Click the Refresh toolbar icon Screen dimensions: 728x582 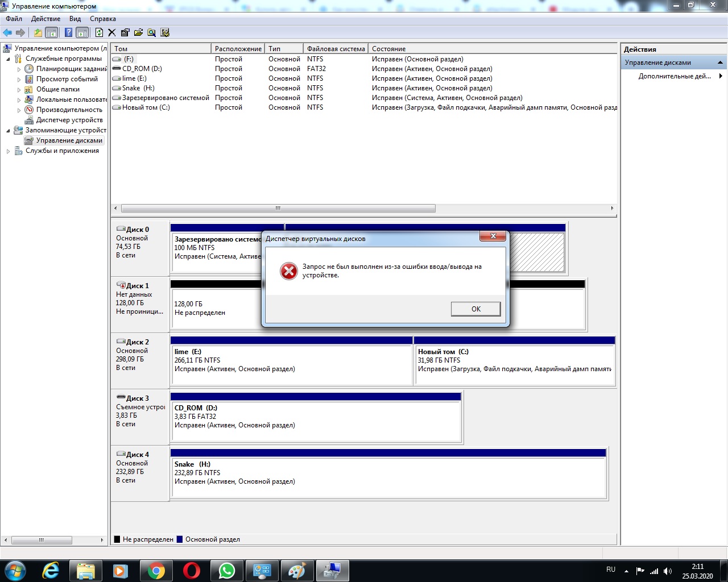[x=99, y=32]
